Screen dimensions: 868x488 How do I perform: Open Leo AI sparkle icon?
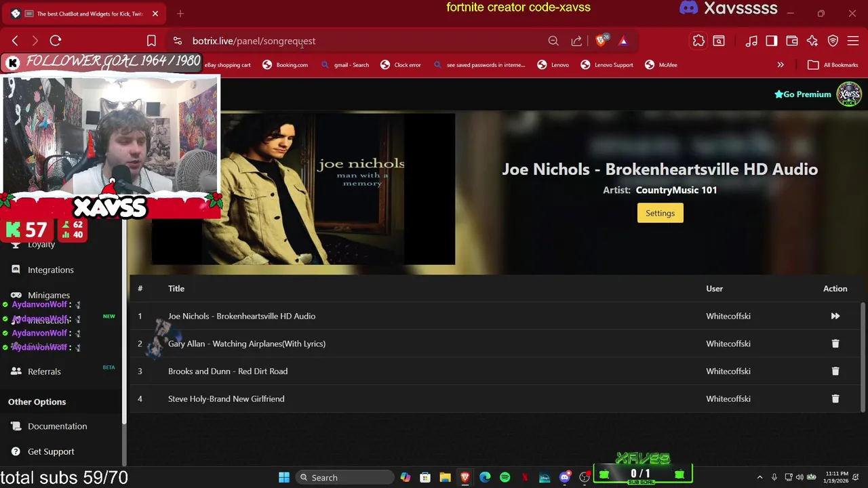[812, 41]
